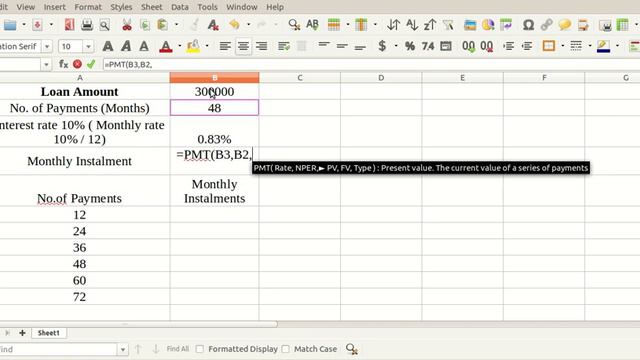The width and height of the screenshot is (640, 360).
Task: Click the Sort Ascending icon
Action: (412, 25)
